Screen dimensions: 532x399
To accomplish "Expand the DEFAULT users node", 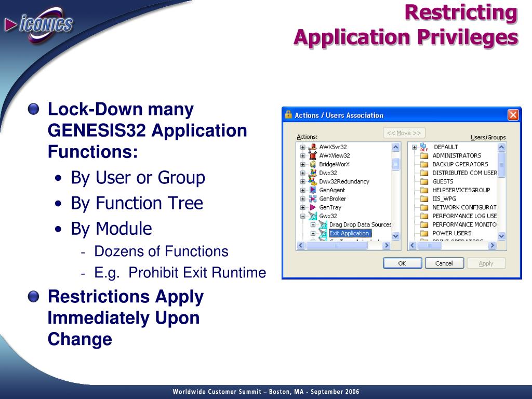I will point(414,147).
